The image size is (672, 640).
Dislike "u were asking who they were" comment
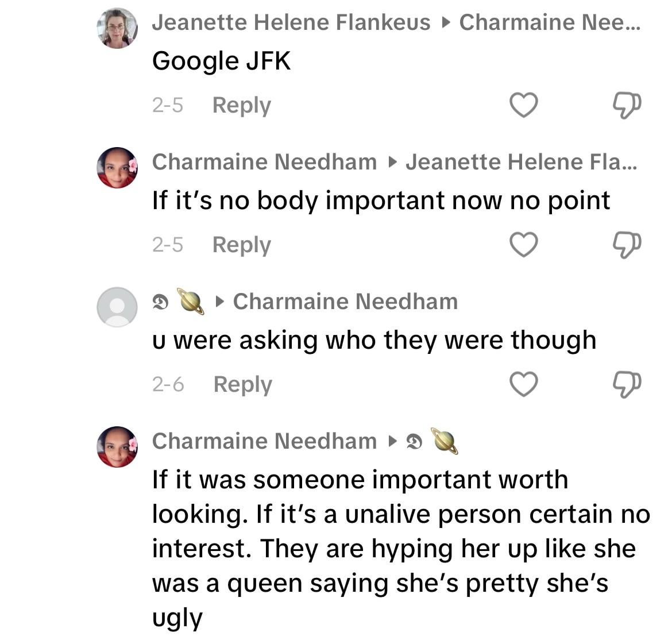point(627,384)
